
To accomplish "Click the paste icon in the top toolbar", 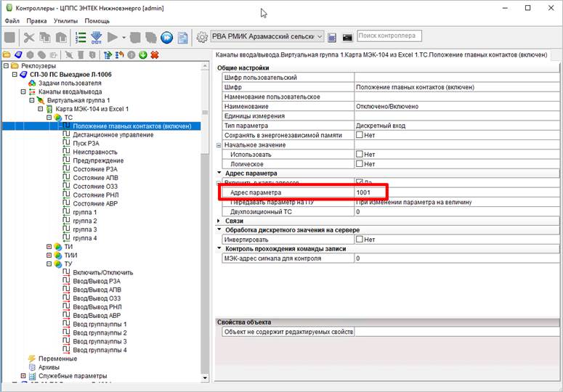I will pyautogui.click(x=62, y=37).
